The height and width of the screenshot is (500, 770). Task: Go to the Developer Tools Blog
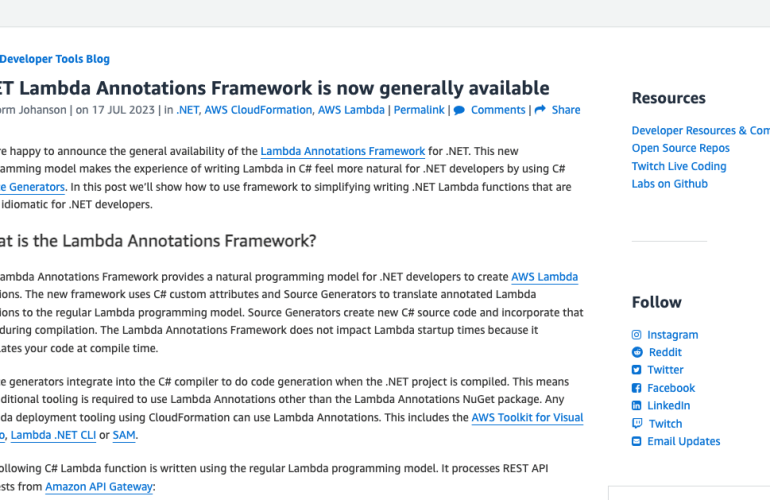click(x=55, y=59)
